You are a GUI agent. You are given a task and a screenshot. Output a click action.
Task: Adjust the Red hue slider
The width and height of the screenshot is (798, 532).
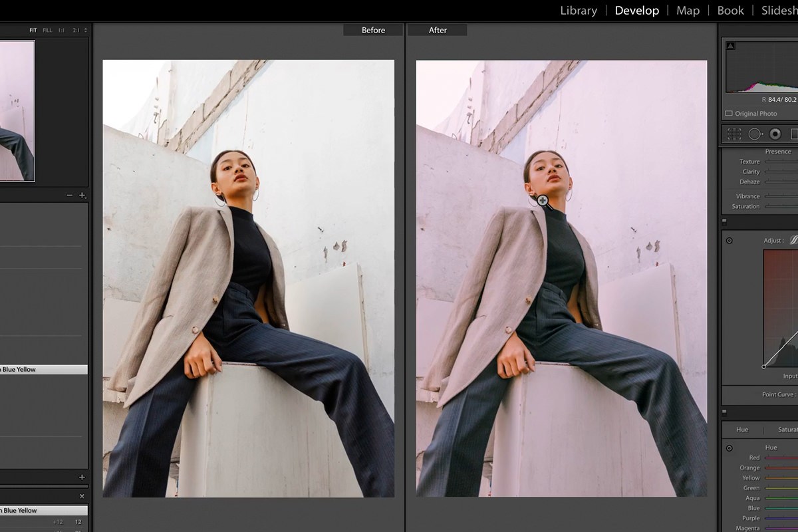pos(781,458)
